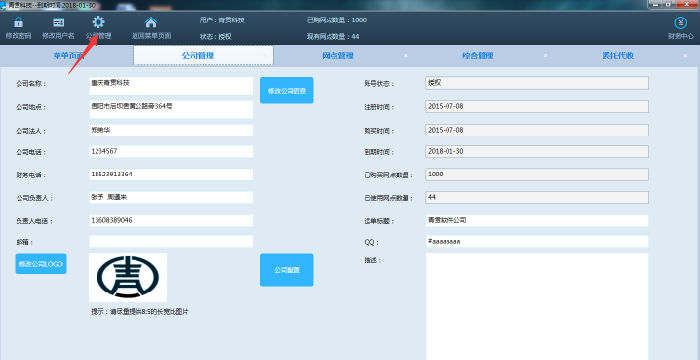Click the lock icon for 修改密码
The image size is (700, 360).
pyautogui.click(x=18, y=22)
